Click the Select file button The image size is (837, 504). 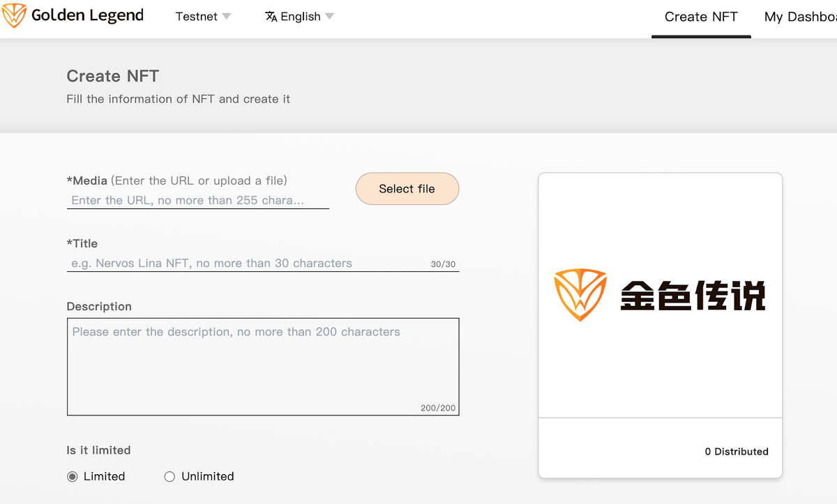pos(407,189)
